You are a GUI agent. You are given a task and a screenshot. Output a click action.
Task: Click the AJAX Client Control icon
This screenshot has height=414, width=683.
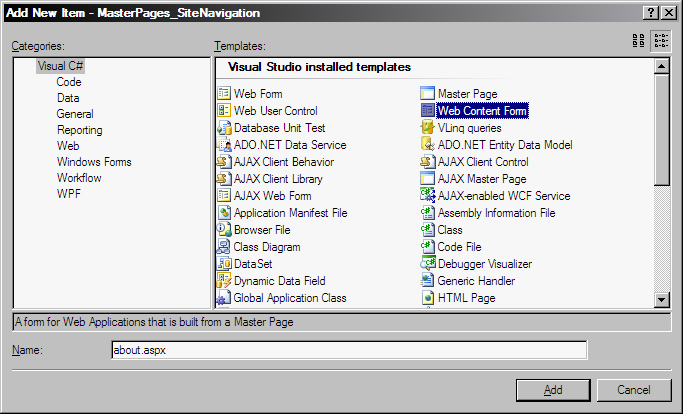pos(428,161)
